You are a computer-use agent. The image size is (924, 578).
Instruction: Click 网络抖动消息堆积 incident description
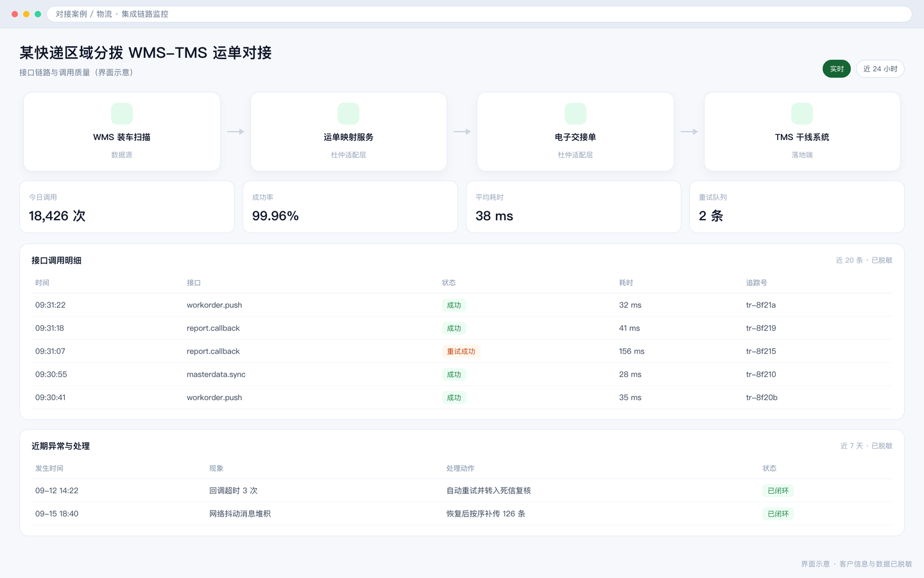coord(240,514)
